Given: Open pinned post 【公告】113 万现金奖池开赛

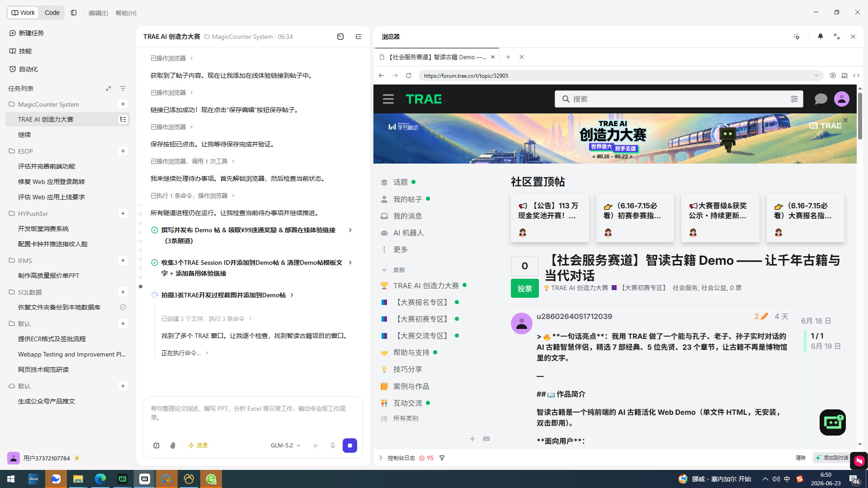Looking at the screenshot, I should tap(550, 218).
